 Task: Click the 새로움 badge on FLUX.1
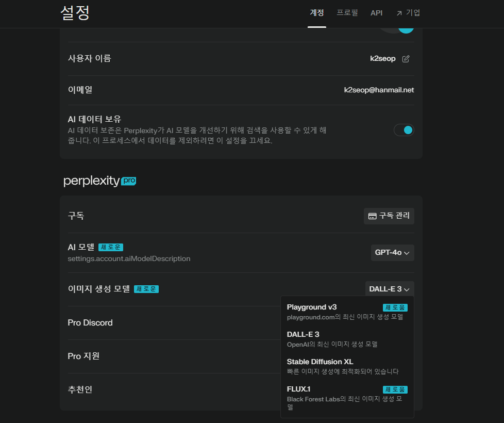click(x=395, y=389)
